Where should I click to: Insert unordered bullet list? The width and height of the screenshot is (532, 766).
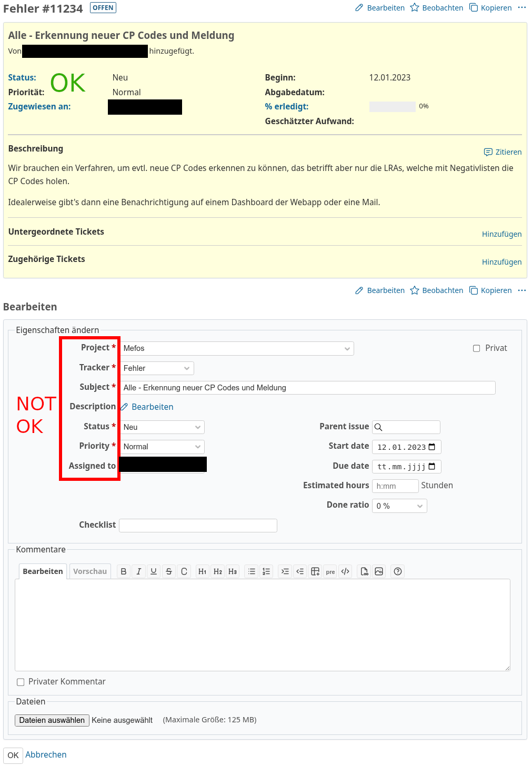click(x=252, y=571)
